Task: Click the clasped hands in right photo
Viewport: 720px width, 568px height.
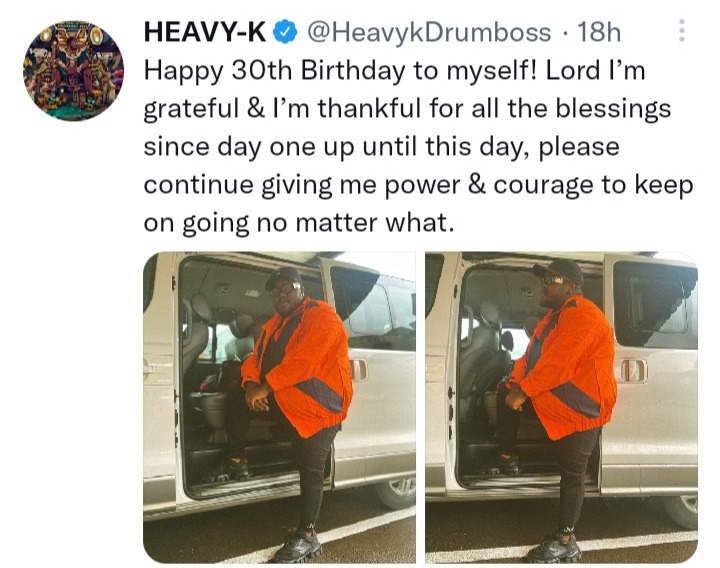Action: [516, 396]
